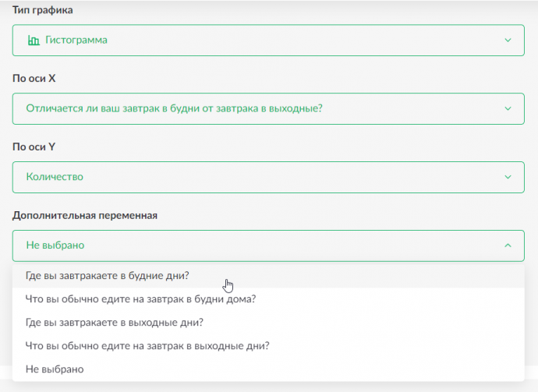Click the 'Дополнительная переменная' label
This screenshot has height=392, width=538.
tap(85, 215)
